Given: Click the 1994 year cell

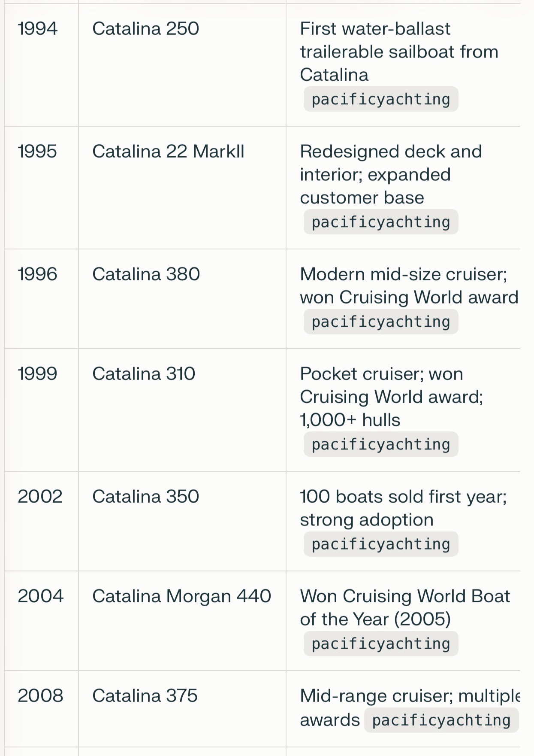Looking at the screenshot, I should click(x=37, y=29).
